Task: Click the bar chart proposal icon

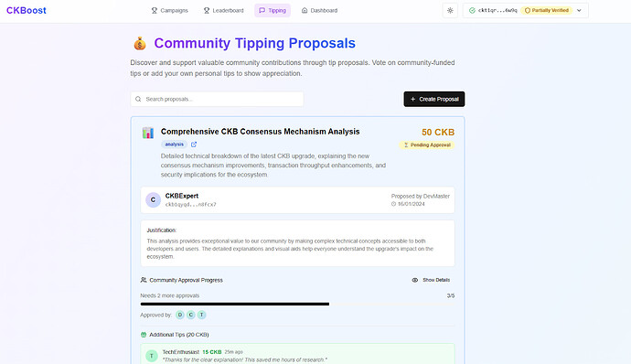Action: click(147, 133)
